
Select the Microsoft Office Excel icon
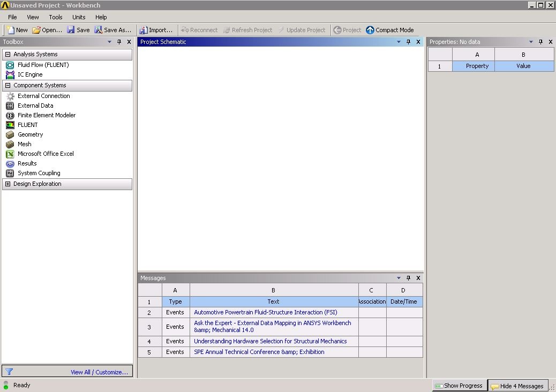pos(10,154)
